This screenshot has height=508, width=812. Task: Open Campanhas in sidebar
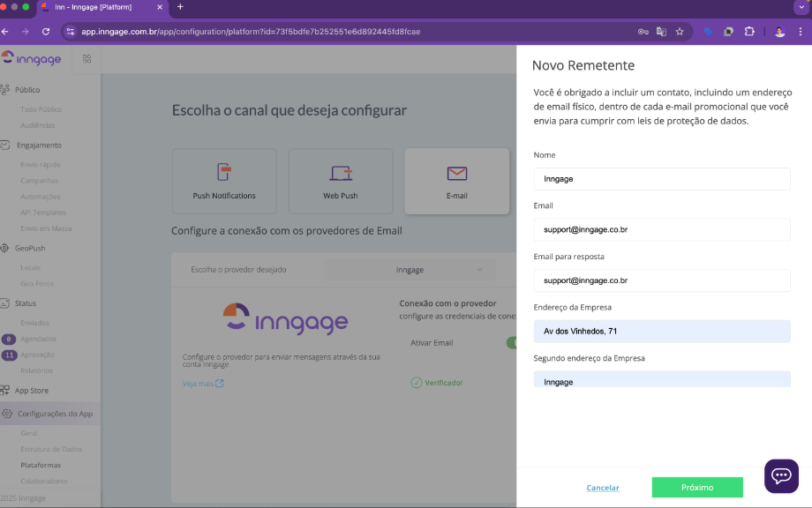coord(40,181)
